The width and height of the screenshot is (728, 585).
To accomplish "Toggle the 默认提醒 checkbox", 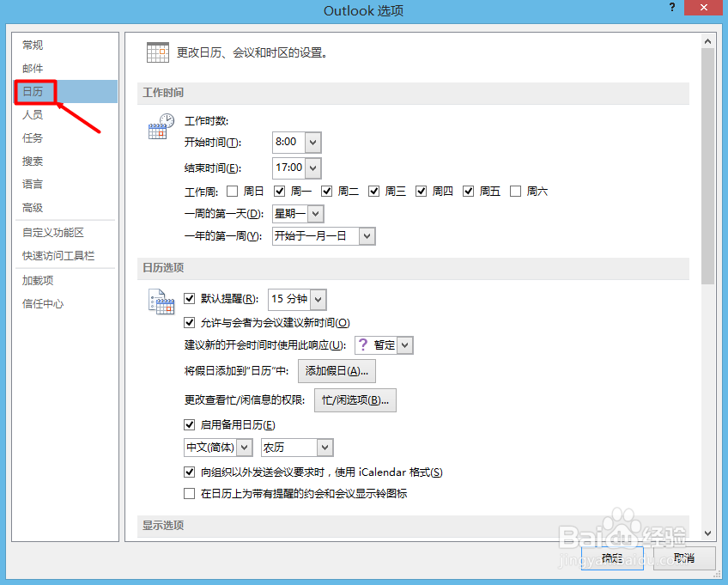I will (190, 298).
